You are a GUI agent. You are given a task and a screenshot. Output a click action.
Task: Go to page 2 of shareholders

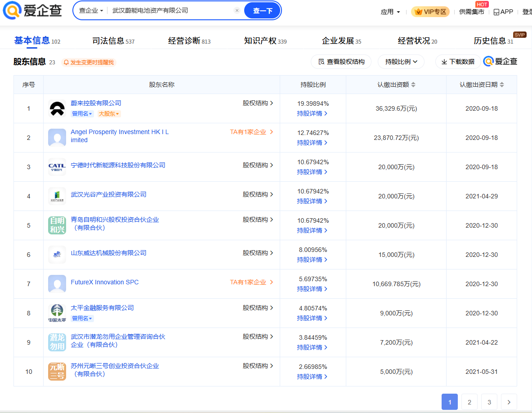(x=469, y=402)
